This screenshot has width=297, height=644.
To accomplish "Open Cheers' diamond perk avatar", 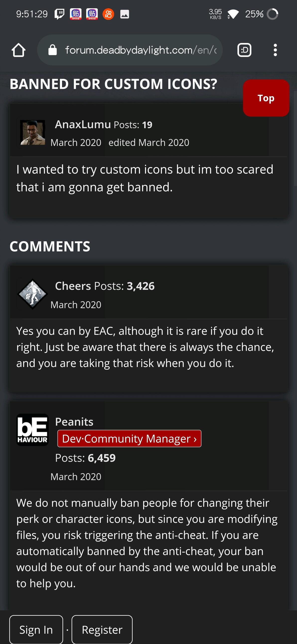I will click(x=32, y=294).
